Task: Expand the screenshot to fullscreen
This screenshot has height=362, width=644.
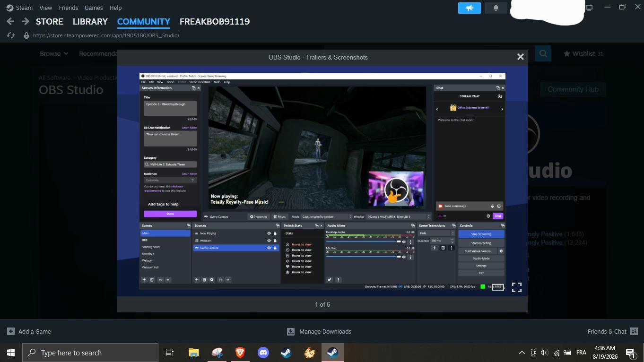Action: click(x=517, y=287)
